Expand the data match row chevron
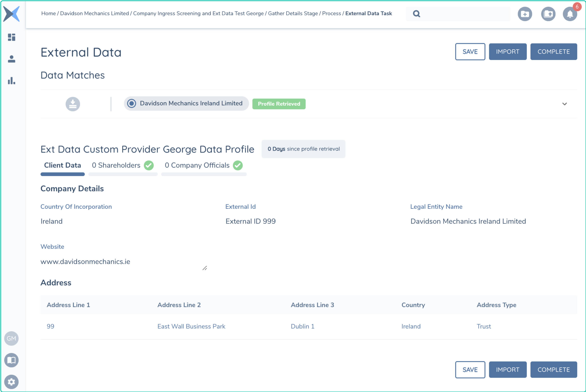 [565, 104]
